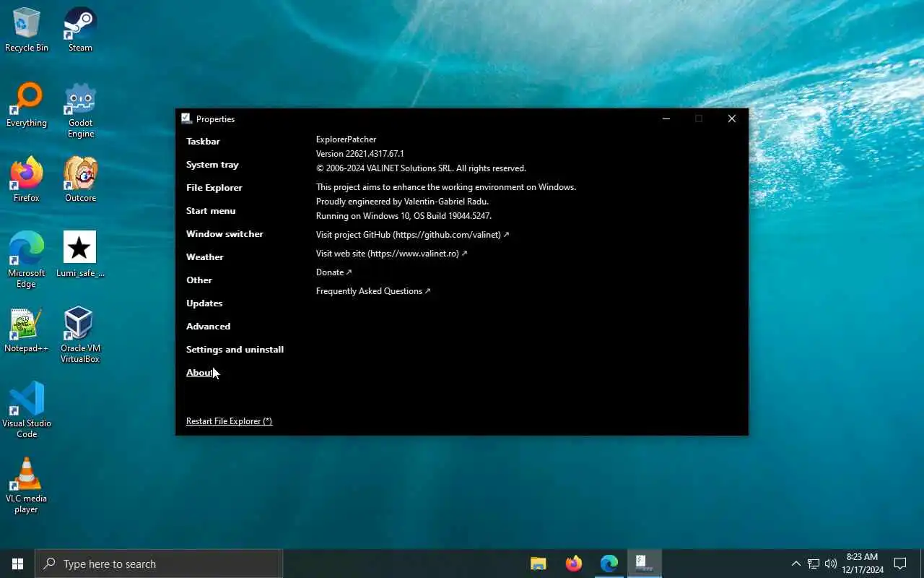This screenshot has height=578, width=924.
Task: Select the Firefox desktop shortcut
Action: pos(27,180)
